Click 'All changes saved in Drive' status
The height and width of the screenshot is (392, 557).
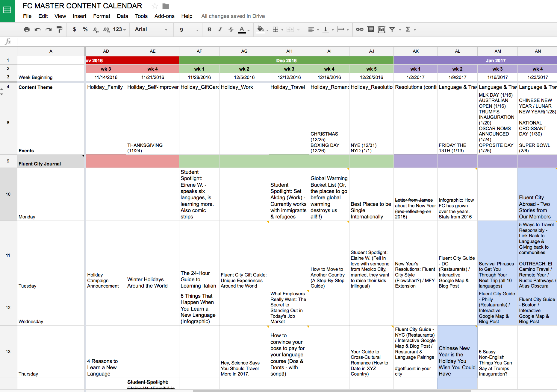pyautogui.click(x=233, y=16)
